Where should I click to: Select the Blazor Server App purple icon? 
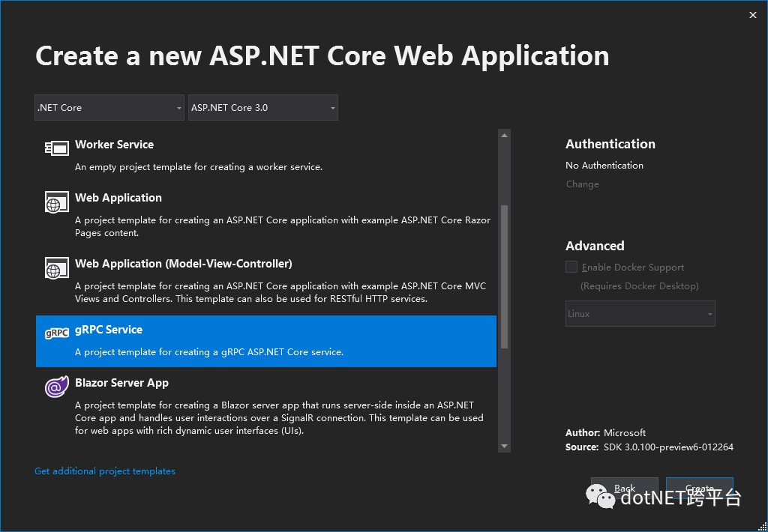pyautogui.click(x=56, y=386)
